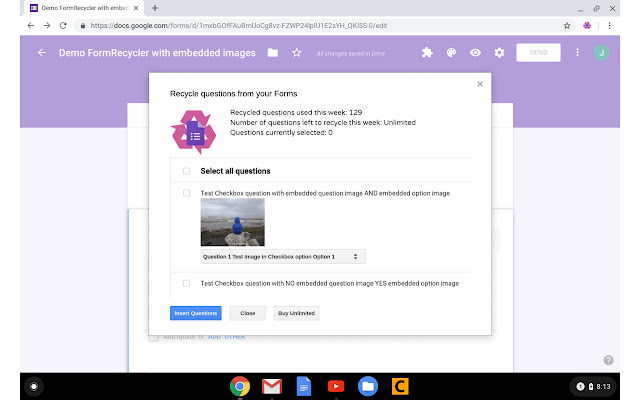Check question with NO embedded question image

tap(187, 283)
